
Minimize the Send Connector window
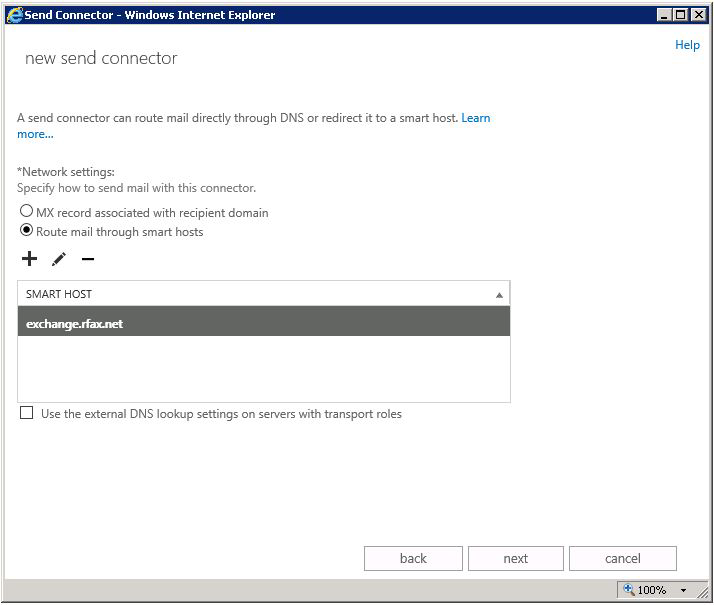(664, 15)
